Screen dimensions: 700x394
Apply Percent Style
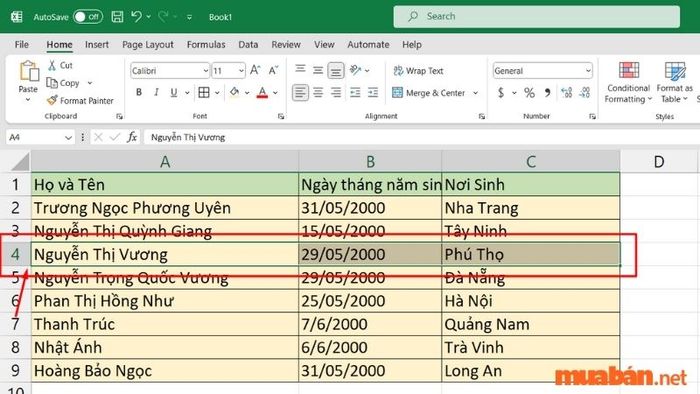[529, 92]
